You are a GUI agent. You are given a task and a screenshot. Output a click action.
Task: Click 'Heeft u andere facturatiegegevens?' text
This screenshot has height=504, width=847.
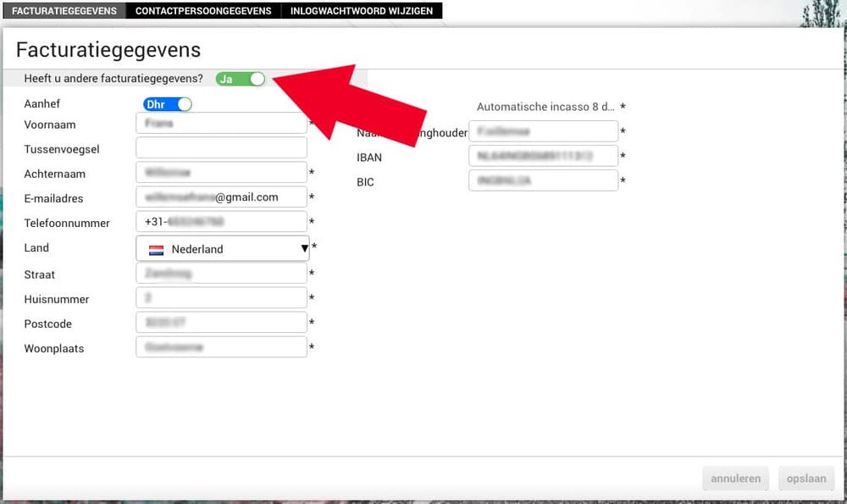pyautogui.click(x=113, y=78)
